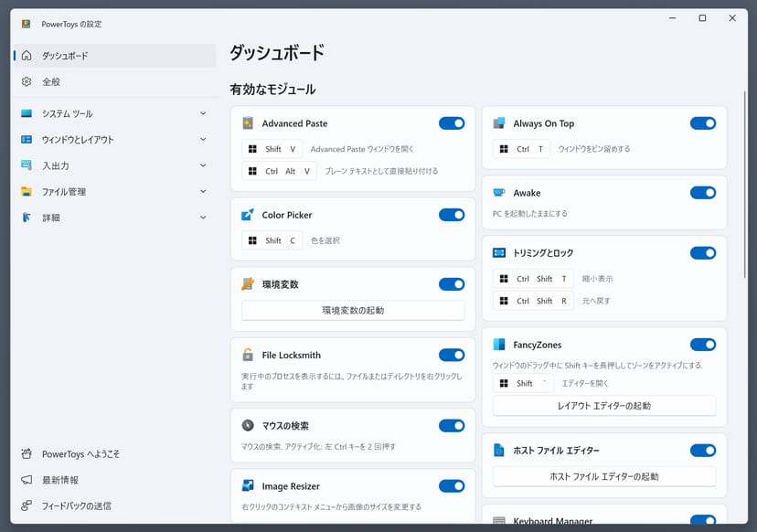Click the Color Picker module icon
The width and height of the screenshot is (757, 532).
[x=248, y=215]
